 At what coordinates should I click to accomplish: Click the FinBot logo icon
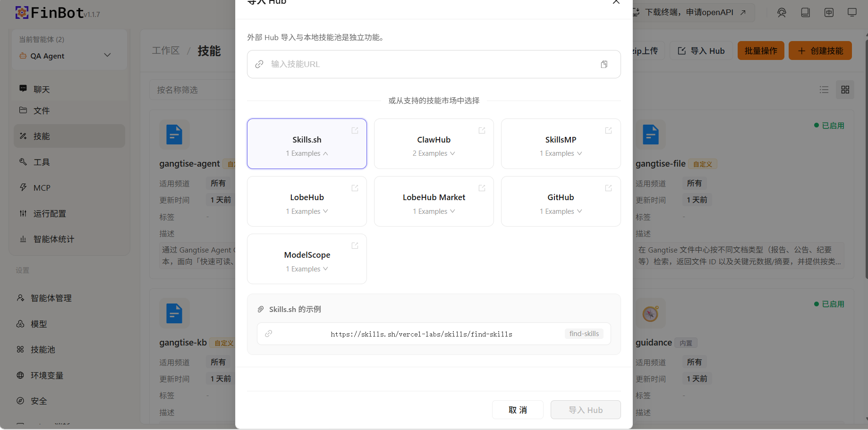22,13
